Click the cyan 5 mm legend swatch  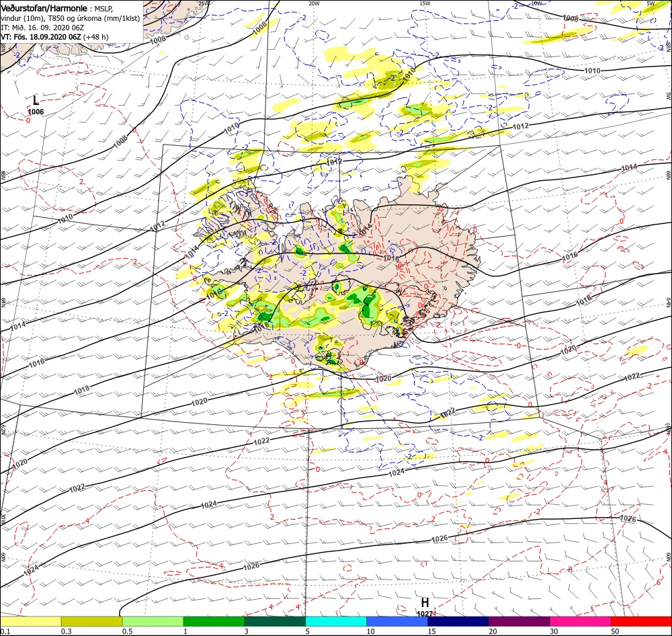pyautogui.click(x=336, y=621)
